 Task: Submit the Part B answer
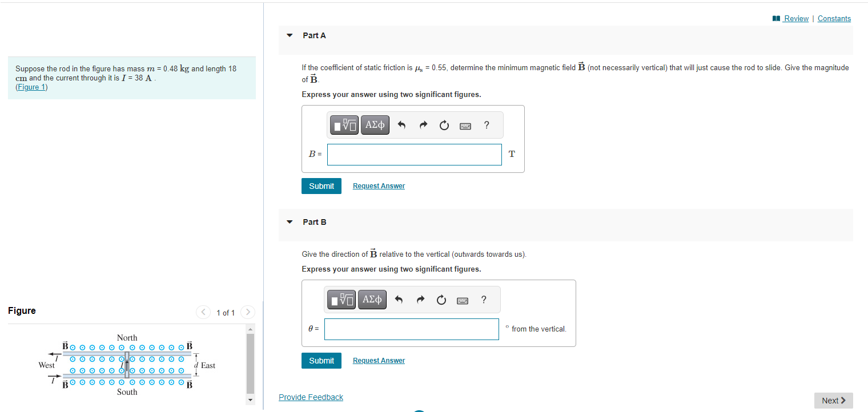click(x=322, y=361)
